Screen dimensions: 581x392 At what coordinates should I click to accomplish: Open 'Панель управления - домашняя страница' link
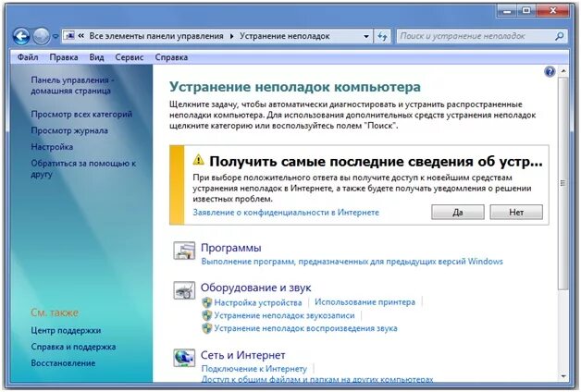(x=72, y=85)
